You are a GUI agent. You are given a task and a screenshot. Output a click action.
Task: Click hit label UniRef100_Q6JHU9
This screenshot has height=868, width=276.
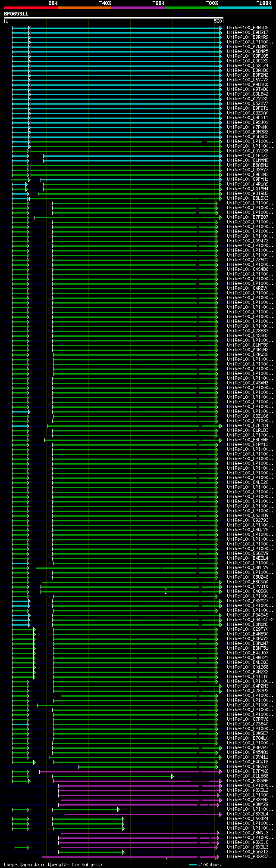click(x=248, y=516)
